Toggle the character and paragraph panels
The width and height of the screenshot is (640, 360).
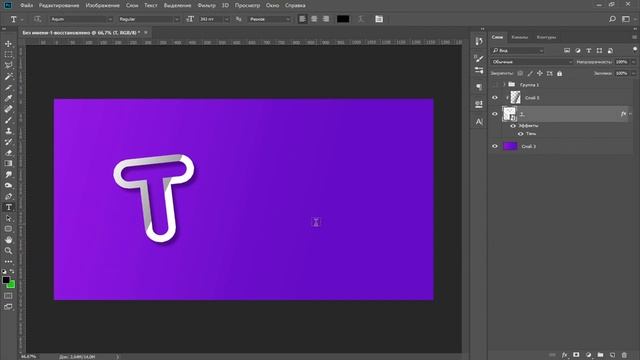click(x=379, y=19)
